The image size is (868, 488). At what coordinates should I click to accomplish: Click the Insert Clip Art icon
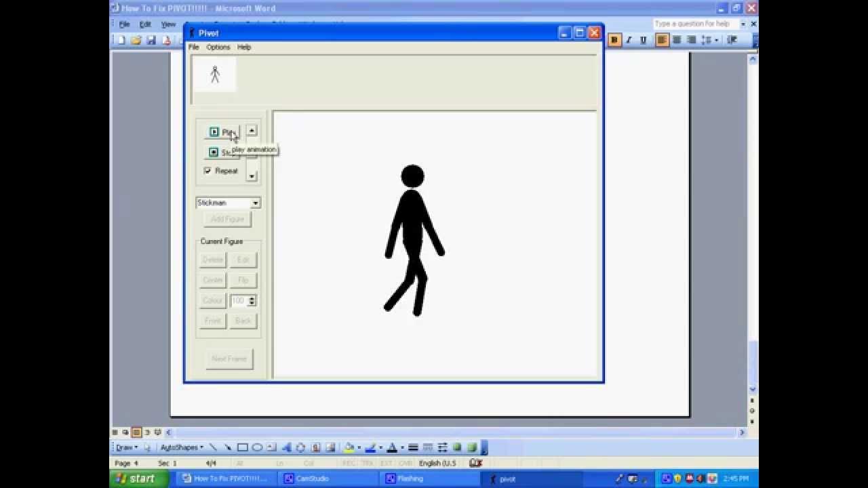click(316, 447)
